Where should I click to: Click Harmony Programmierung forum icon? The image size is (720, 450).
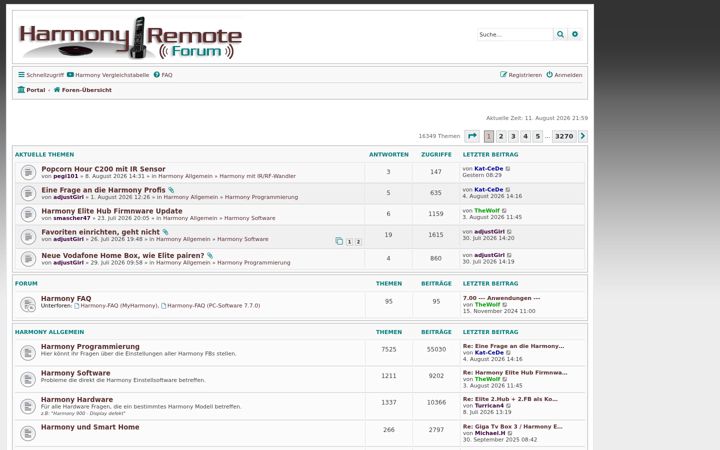[28, 353]
